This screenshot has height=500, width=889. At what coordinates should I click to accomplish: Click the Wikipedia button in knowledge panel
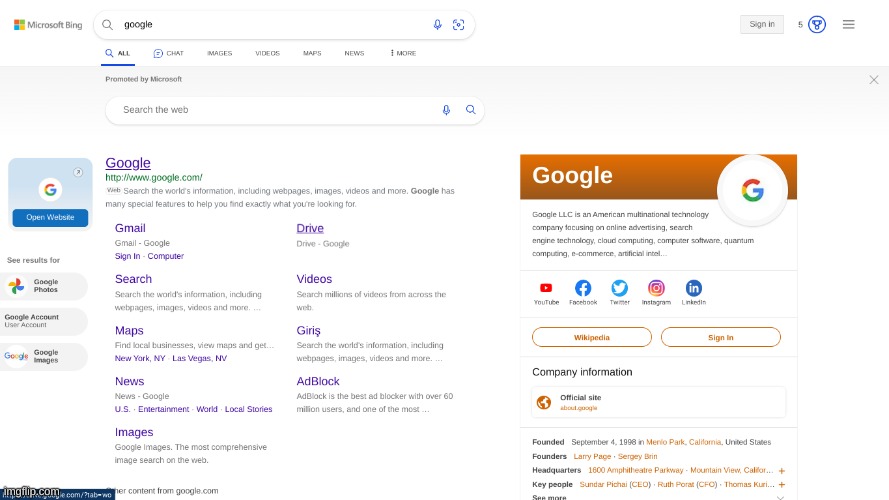pyautogui.click(x=591, y=337)
